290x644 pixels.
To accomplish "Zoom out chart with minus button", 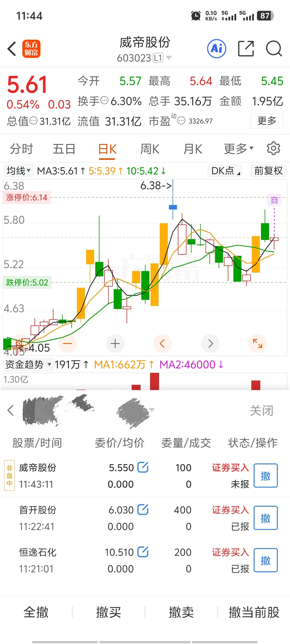I will (x=68, y=343).
